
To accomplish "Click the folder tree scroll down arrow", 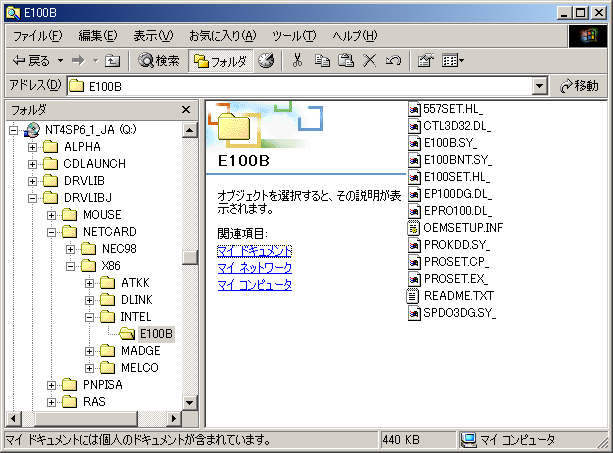I will click(x=190, y=402).
